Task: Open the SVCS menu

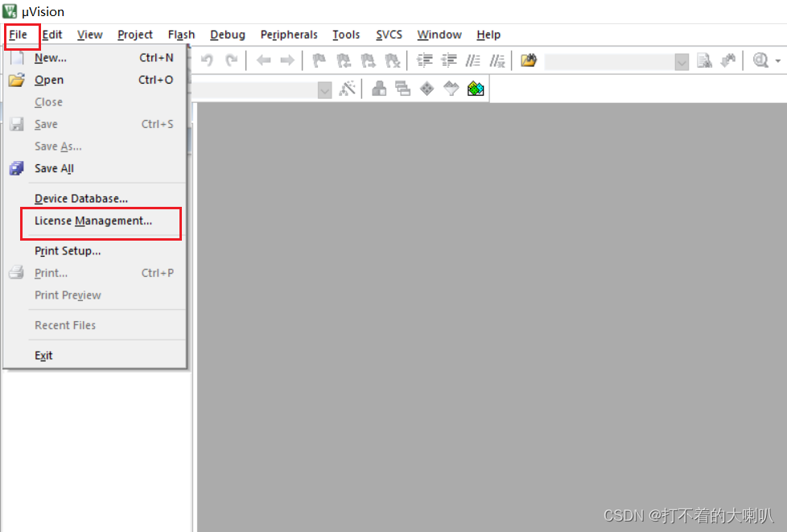Action: coord(389,35)
